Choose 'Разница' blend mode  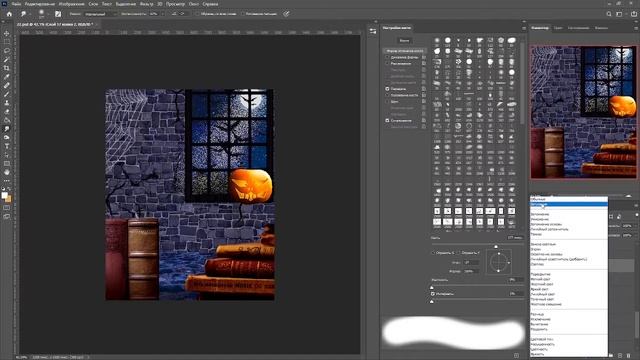coord(568,314)
